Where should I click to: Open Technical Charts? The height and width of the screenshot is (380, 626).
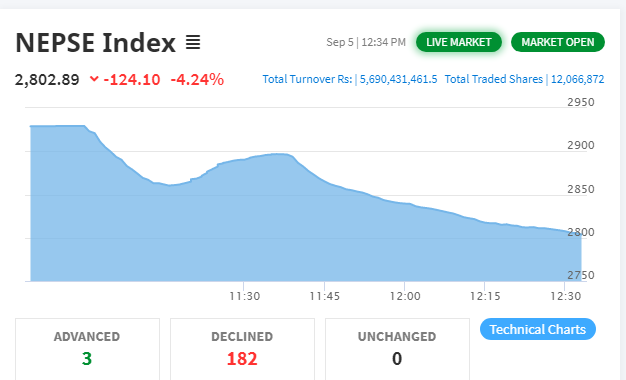[x=538, y=329]
